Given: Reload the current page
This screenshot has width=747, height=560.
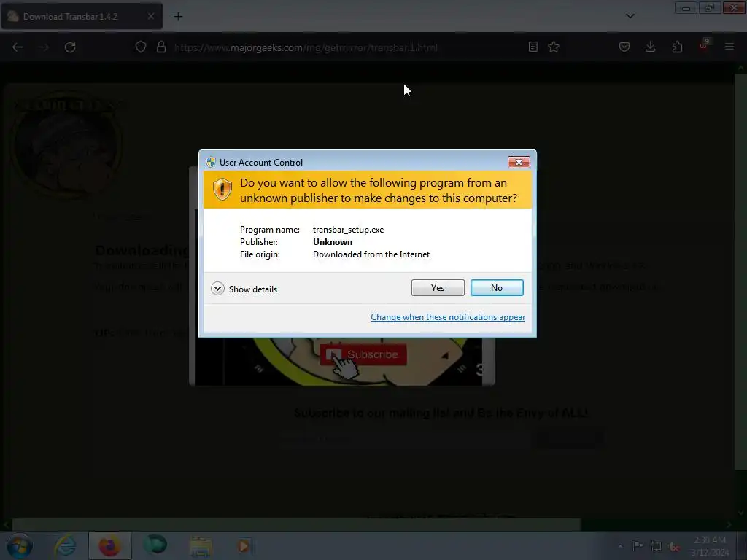Looking at the screenshot, I should coord(70,47).
